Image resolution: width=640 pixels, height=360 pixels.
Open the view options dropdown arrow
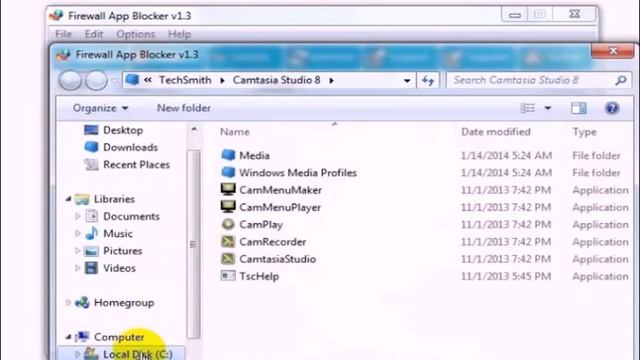[x=548, y=108]
